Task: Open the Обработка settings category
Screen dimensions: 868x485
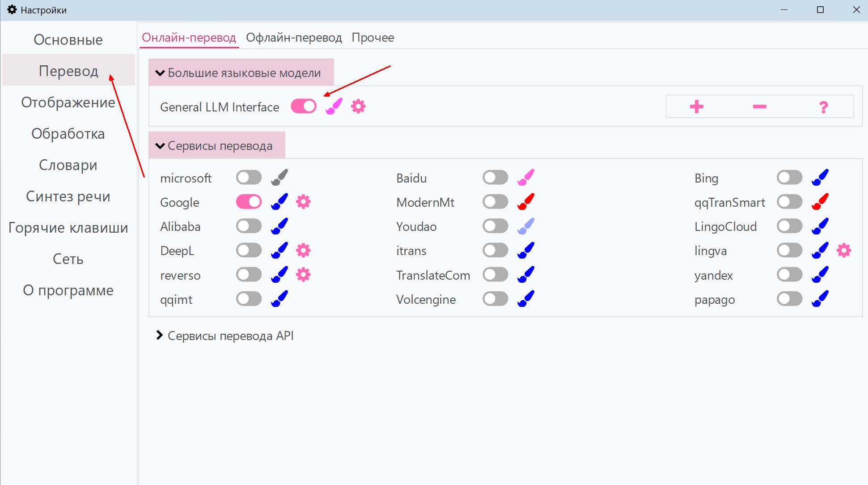Action: (x=68, y=134)
